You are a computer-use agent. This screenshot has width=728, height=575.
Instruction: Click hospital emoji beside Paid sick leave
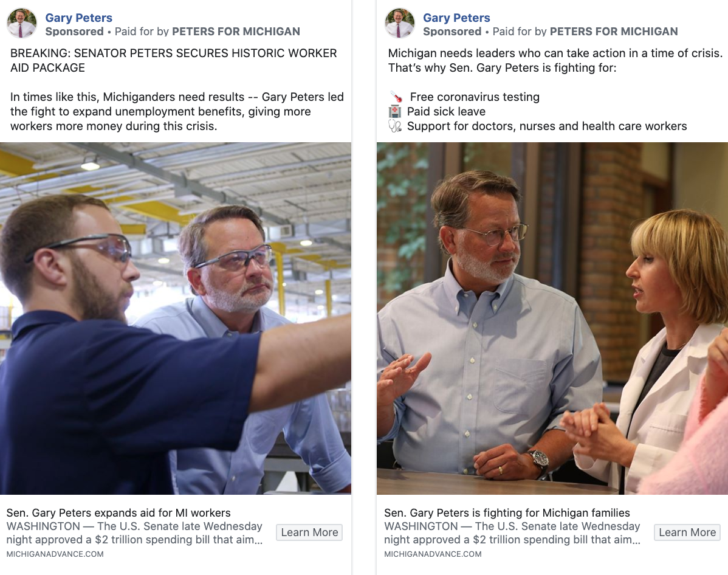(x=394, y=111)
